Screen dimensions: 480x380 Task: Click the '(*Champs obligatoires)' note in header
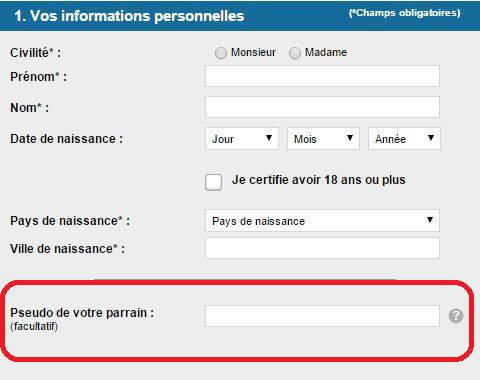coord(405,13)
